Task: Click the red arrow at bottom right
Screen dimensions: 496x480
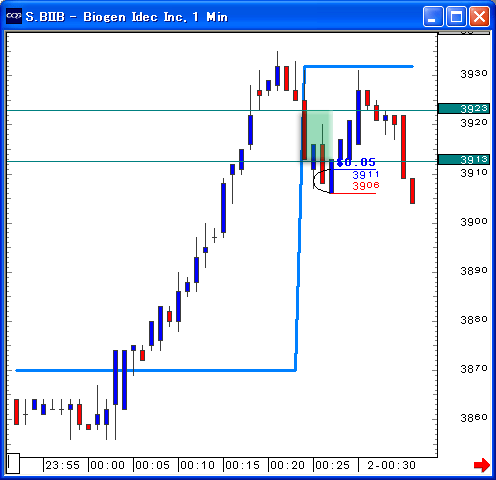Action: click(482, 465)
